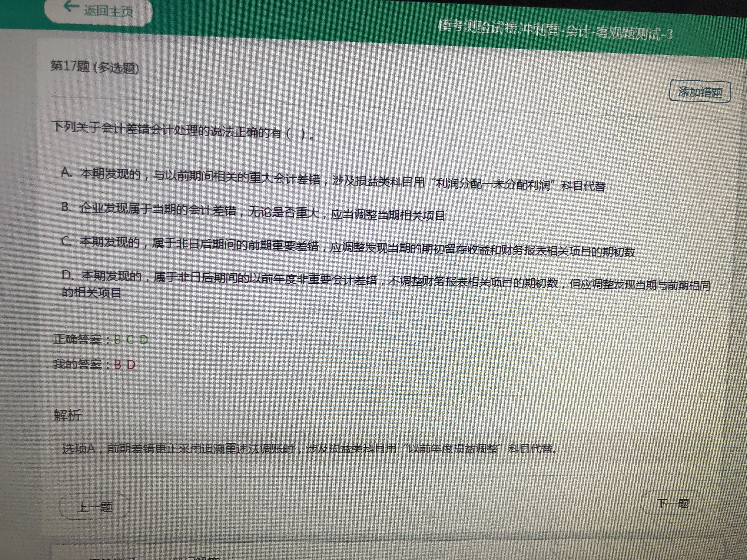747x560 pixels.
Task: Click the question stem text 下列关于会计差错
Action: point(182,131)
